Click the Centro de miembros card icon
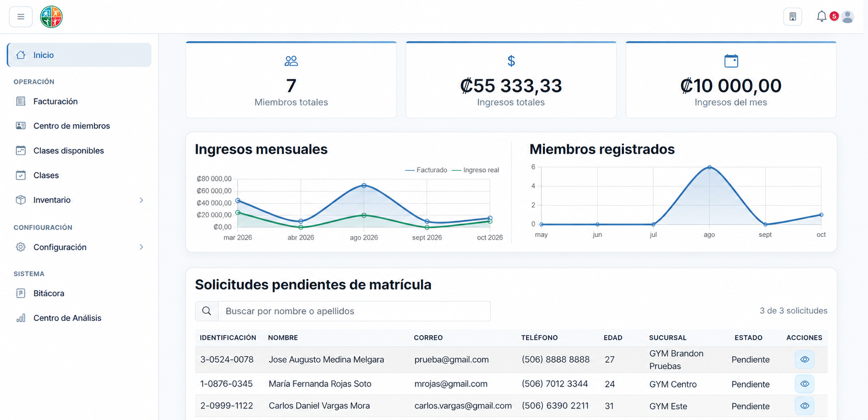This screenshot has width=868, height=420. coord(21,126)
